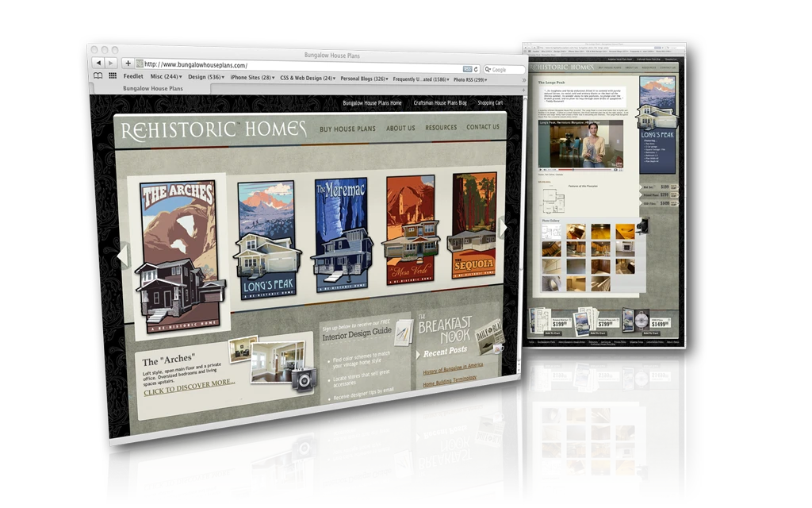Click the site favicon in the address bar
The image size is (812, 508).
click(140, 63)
